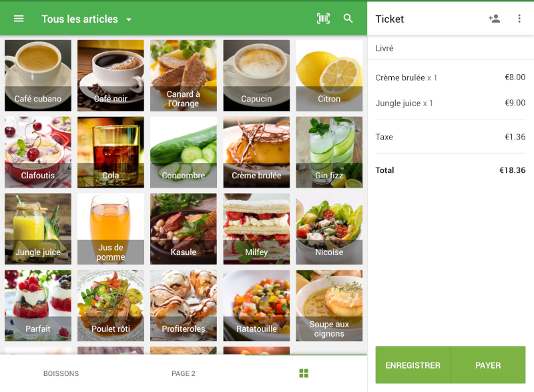The width and height of the screenshot is (534, 392).
Task: Open the ticket three-dot options menu
Action: point(519,19)
